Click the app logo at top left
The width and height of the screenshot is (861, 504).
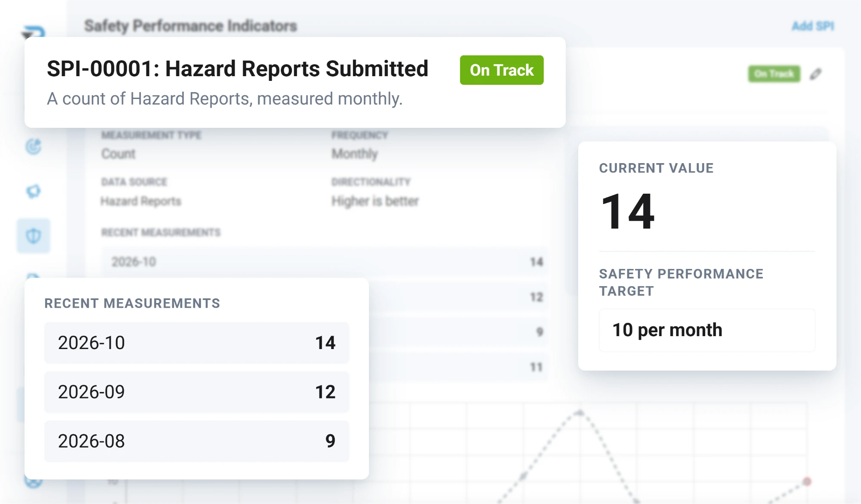pos(34,32)
